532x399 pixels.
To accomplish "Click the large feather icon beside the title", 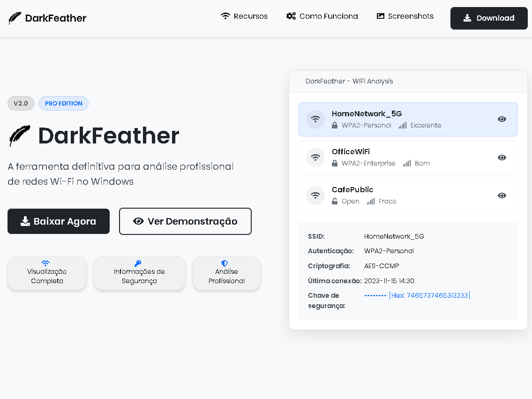I will [x=20, y=136].
